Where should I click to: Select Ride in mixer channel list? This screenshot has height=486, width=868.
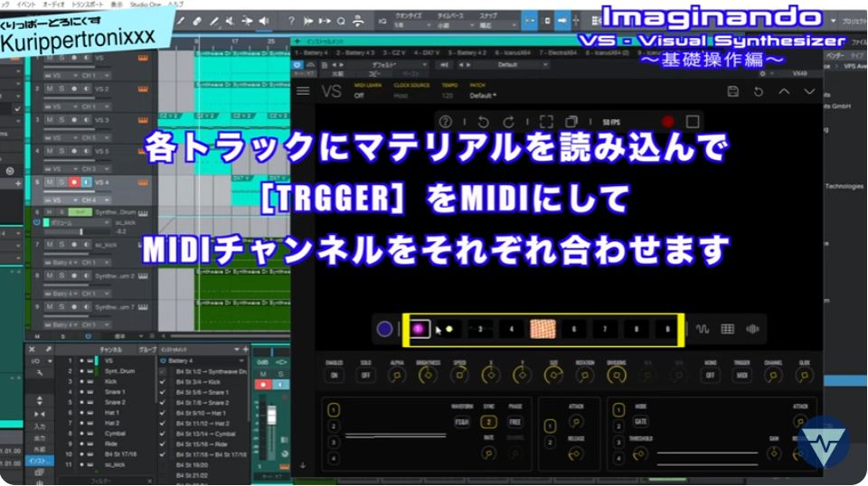pyautogui.click(x=110, y=444)
